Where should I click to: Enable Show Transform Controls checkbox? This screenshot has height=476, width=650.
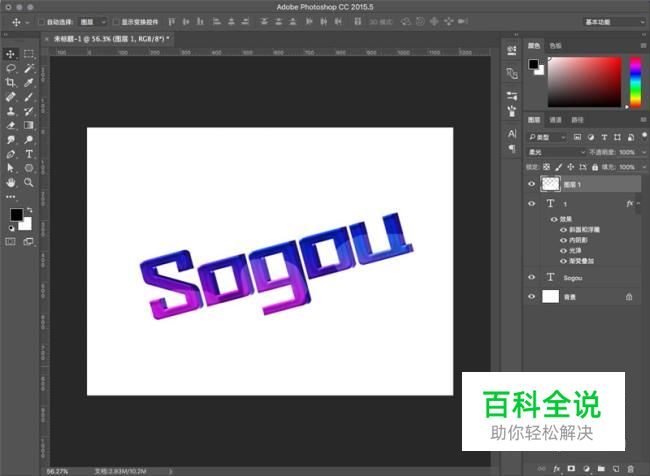pos(116,22)
